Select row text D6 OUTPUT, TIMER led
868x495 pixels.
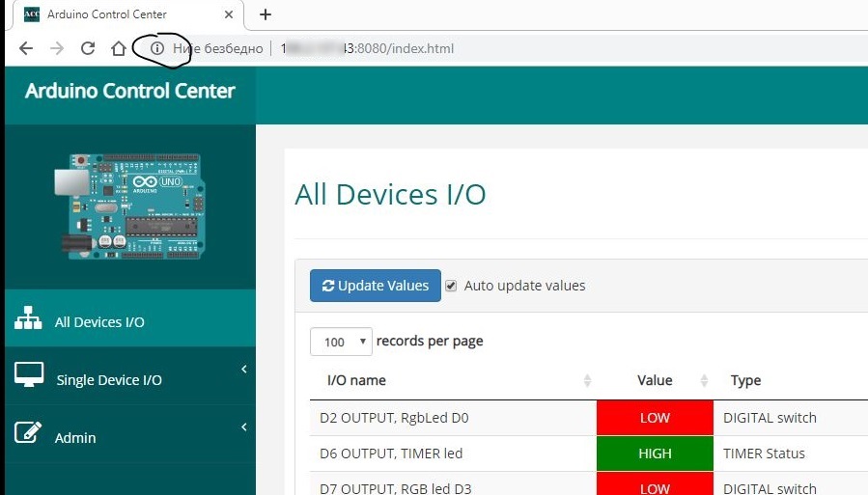pos(391,454)
